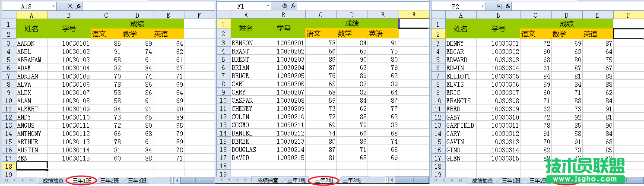Click the magnifier lookup icon beside name box F2
The width and height of the screenshot is (644, 186).
[x=500, y=6]
